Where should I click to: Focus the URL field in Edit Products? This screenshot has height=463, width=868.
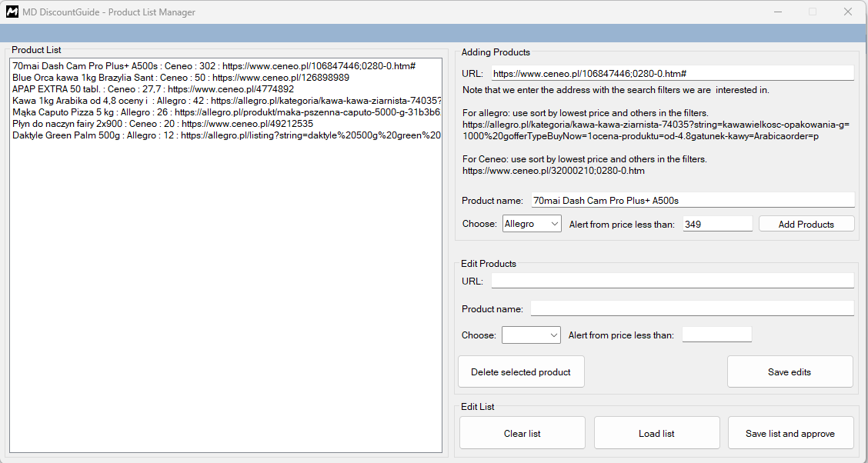pos(673,281)
